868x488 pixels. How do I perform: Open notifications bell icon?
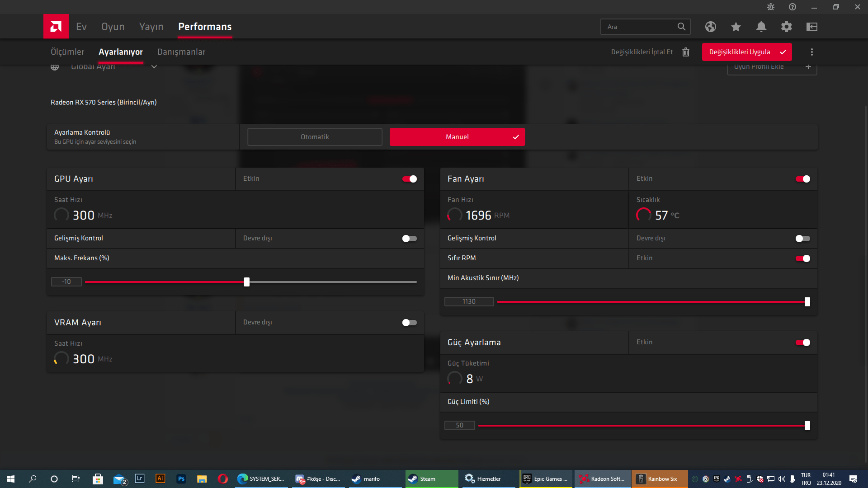click(x=761, y=27)
